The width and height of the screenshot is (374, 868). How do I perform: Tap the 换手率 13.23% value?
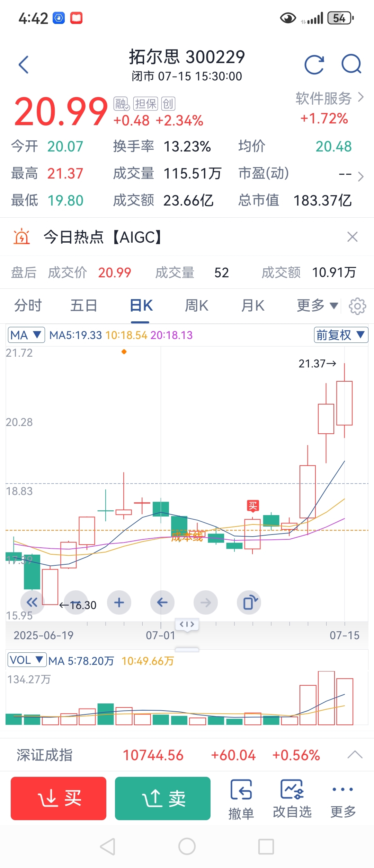pos(187,146)
